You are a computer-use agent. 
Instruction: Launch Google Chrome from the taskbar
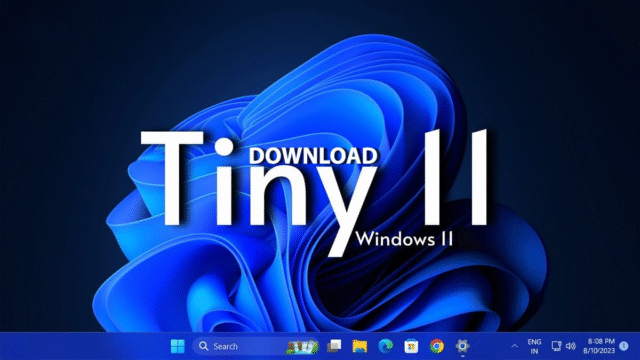coord(437,346)
